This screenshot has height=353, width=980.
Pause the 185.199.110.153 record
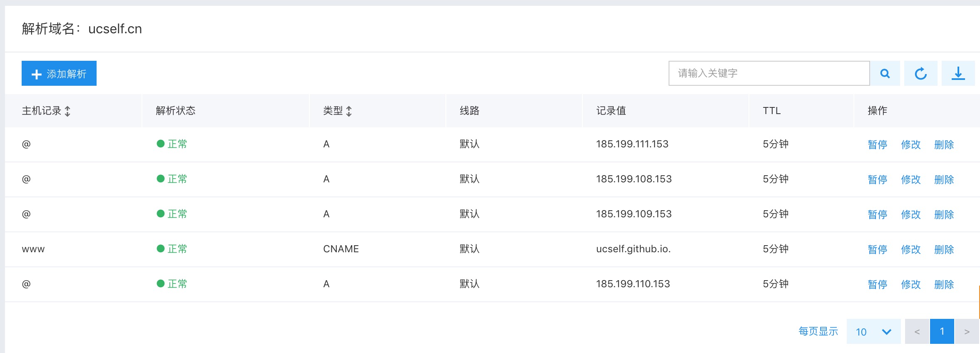[877, 284]
